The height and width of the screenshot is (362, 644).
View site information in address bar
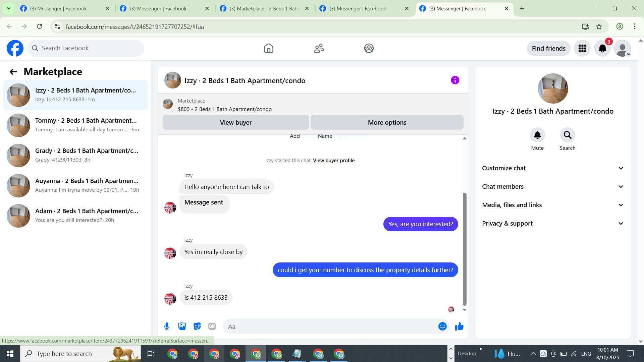[x=57, y=26]
